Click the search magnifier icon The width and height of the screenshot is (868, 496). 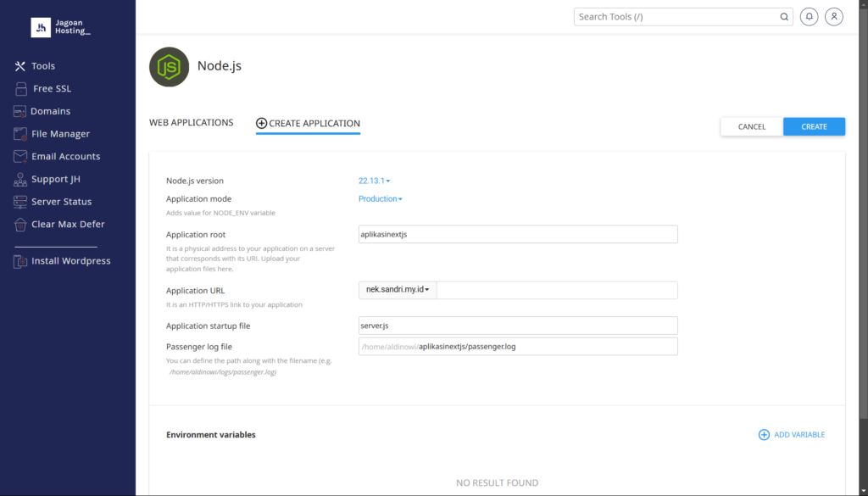click(x=784, y=17)
